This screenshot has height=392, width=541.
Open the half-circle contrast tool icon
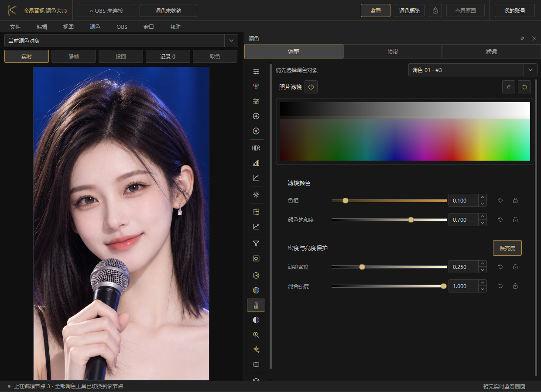[256, 320]
